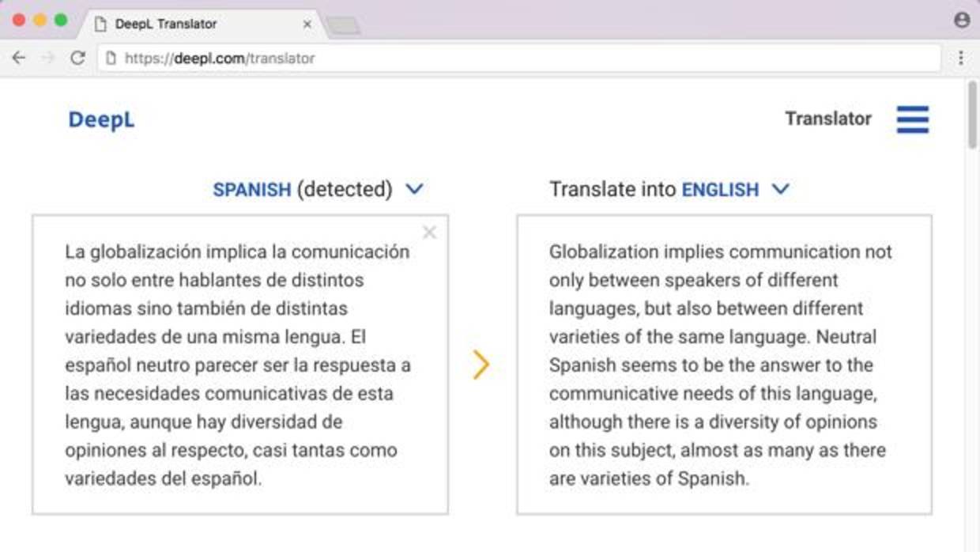
Task: Close the DeepL Translator tab
Action: click(307, 25)
